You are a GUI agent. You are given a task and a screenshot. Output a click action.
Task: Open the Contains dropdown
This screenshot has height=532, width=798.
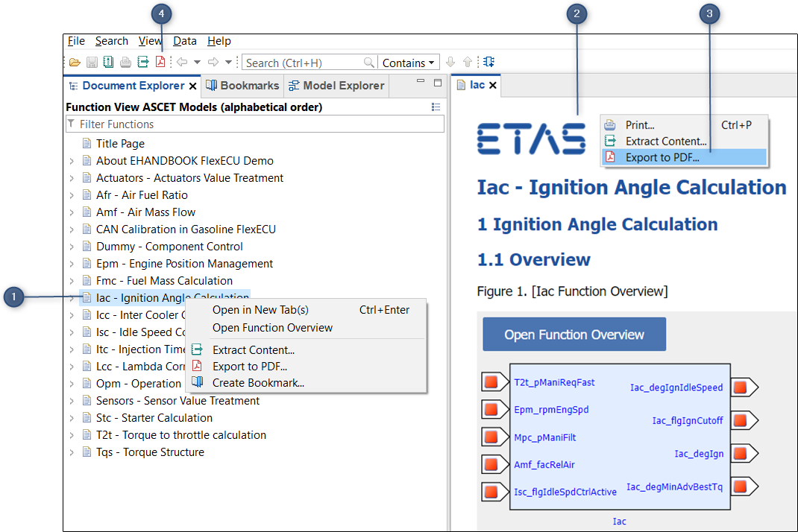409,62
